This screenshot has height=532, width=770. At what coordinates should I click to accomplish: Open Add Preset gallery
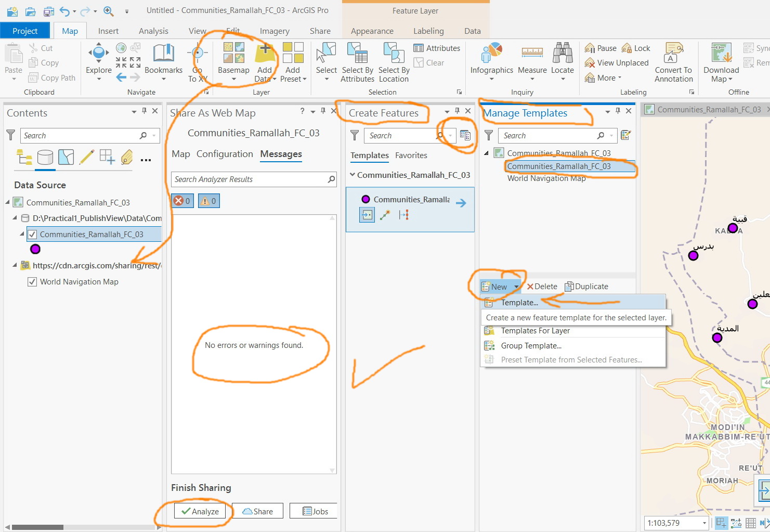pos(293,62)
